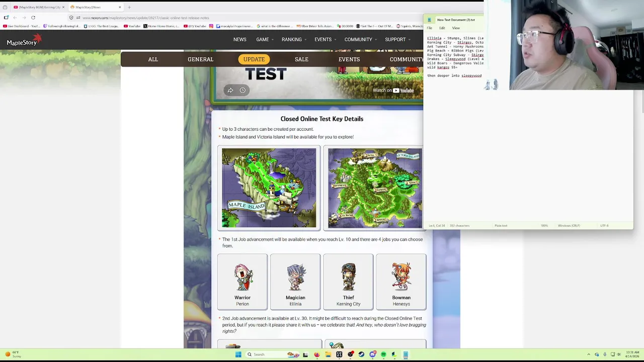Reload the page with the refresh icon
Screen dimensions: 644x362
click(33, 18)
